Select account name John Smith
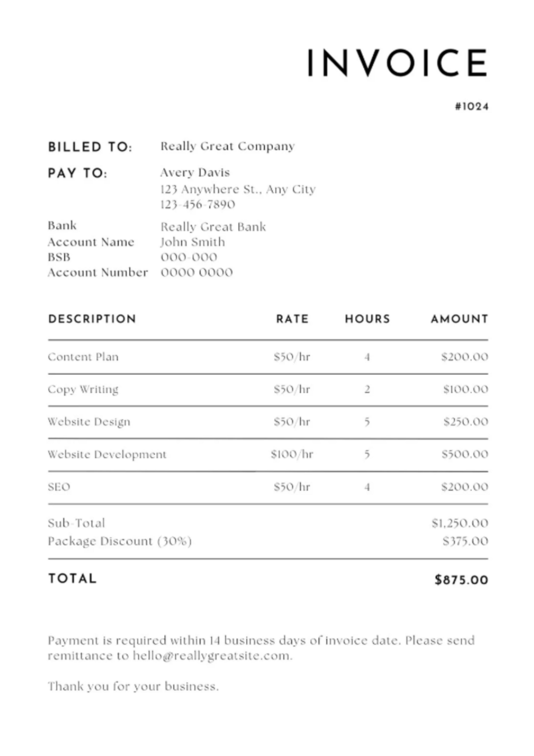534x756 pixels. [x=193, y=242]
